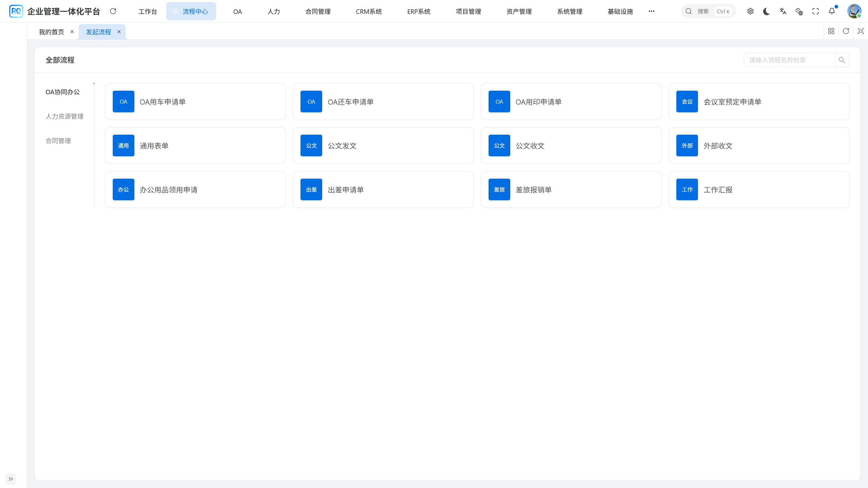Open the CRM系统 menu
The image size is (868, 488).
click(x=369, y=11)
